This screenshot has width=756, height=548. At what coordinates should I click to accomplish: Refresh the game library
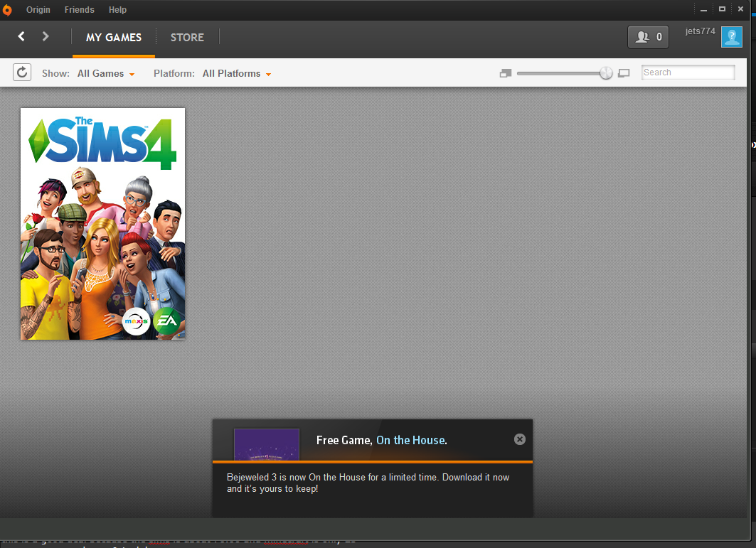point(22,72)
